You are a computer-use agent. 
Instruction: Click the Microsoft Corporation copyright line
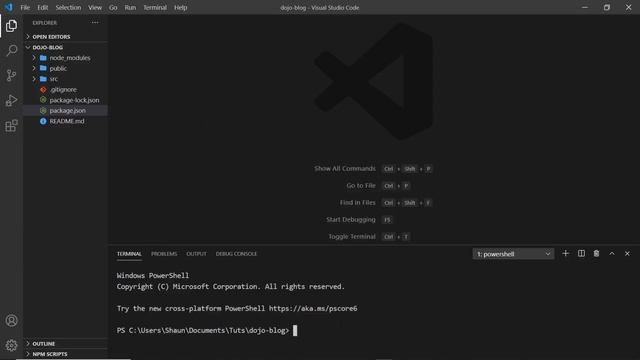tap(231, 287)
